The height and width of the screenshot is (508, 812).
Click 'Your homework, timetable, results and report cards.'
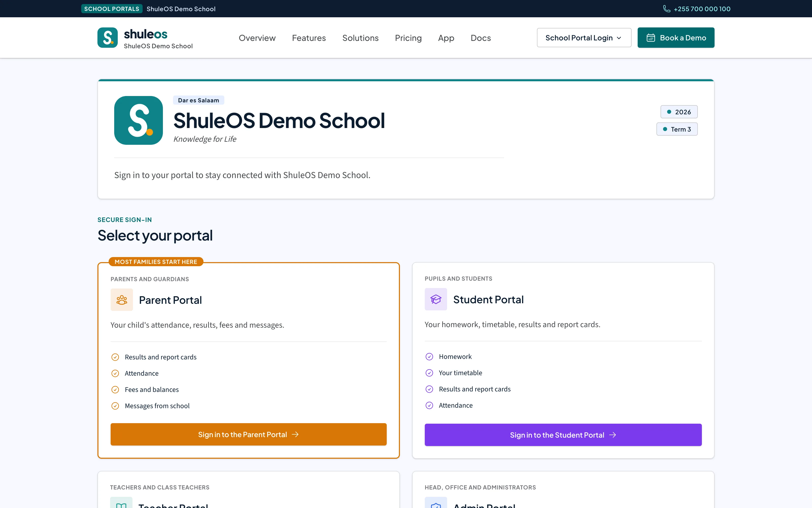(x=512, y=324)
